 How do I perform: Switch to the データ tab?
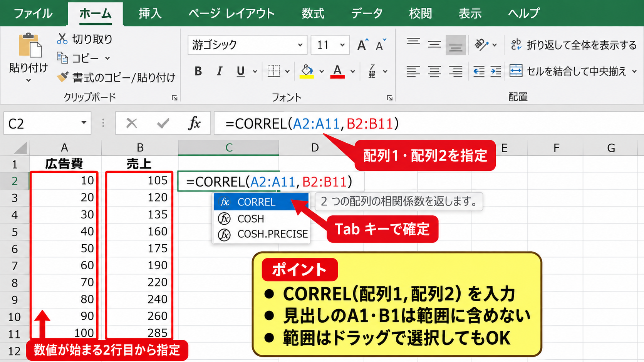point(367,13)
